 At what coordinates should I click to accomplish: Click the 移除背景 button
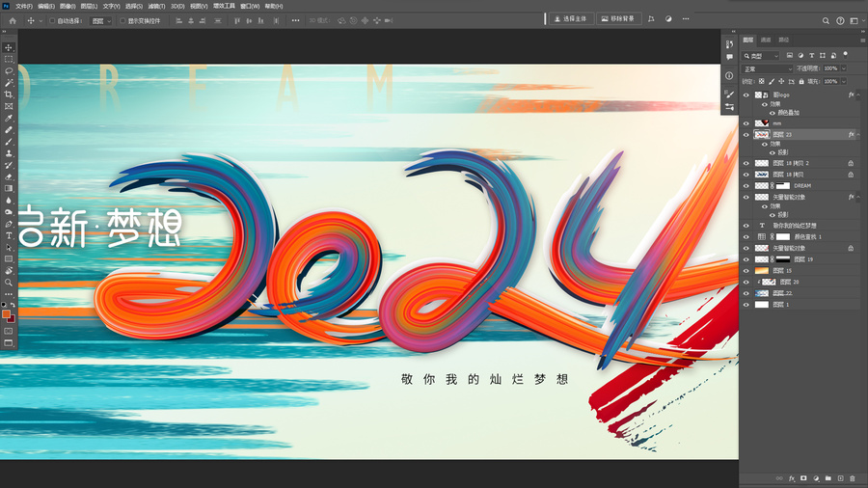pos(618,19)
